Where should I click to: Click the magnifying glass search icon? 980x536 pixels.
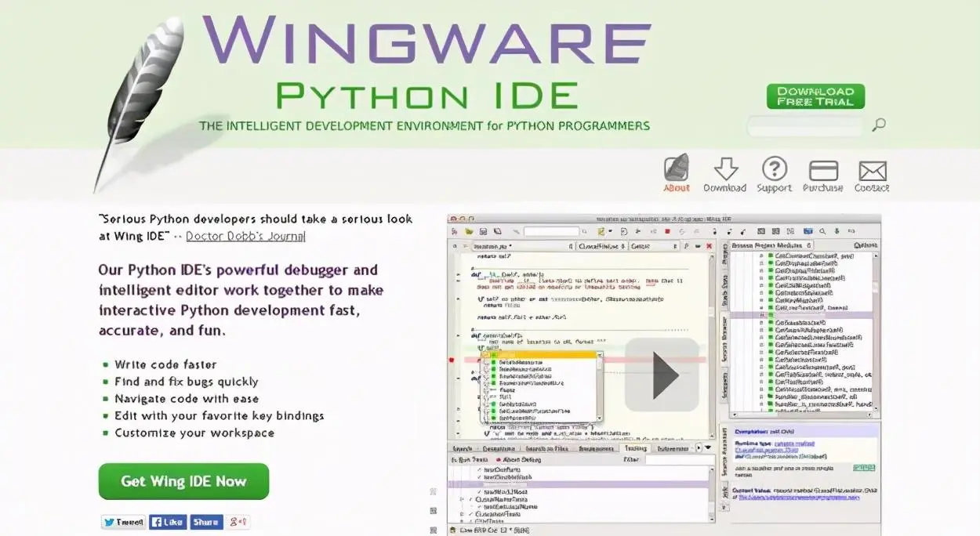pos(880,125)
